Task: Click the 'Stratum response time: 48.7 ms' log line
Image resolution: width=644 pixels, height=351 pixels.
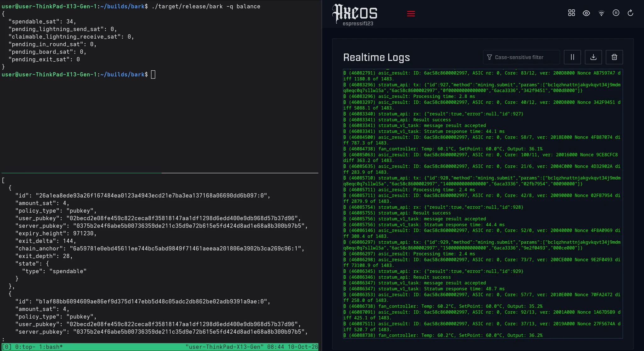Action: point(424,289)
